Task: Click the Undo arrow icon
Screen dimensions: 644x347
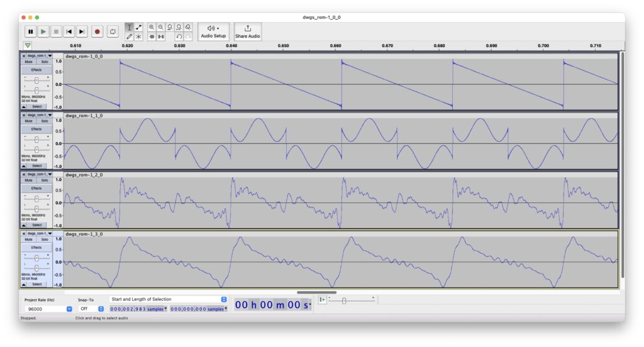Action: point(179,37)
